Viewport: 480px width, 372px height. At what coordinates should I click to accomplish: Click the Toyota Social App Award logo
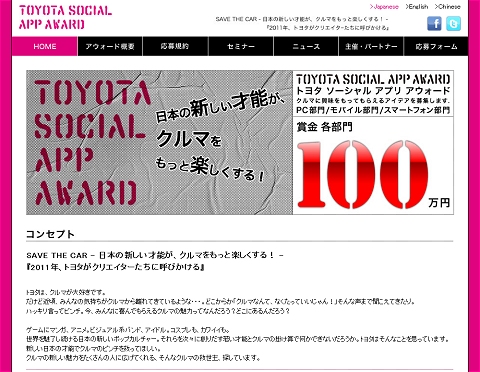click(x=65, y=18)
